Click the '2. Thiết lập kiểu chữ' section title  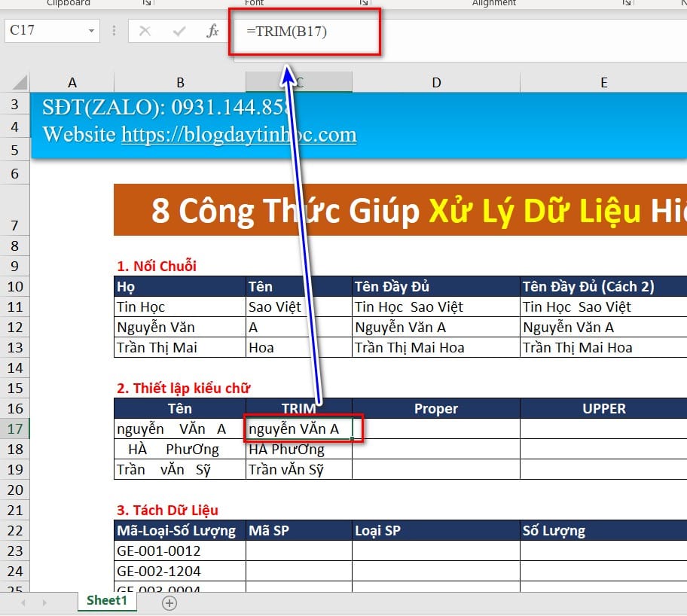(x=183, y=388)
